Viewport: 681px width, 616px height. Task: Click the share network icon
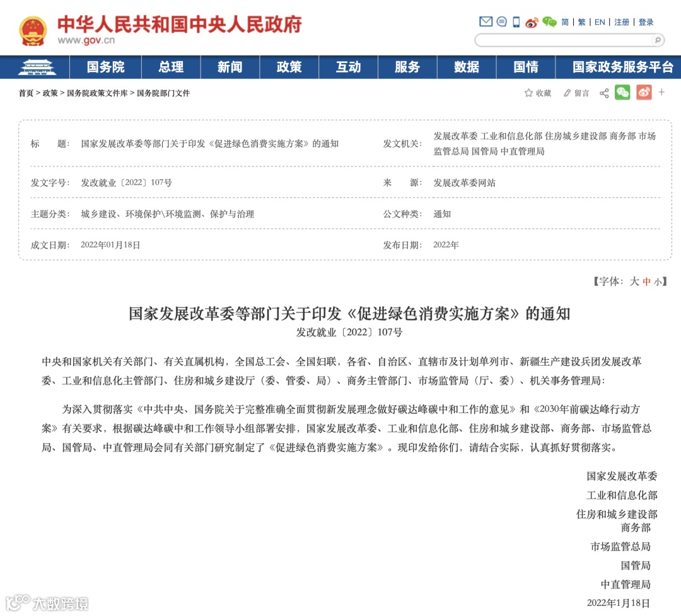(x=603, y=93)
